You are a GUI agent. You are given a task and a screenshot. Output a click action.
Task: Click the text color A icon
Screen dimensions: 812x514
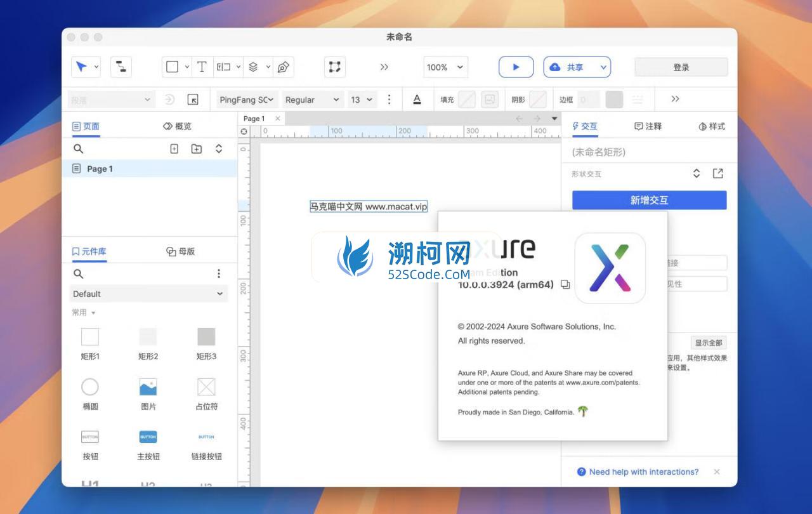coord(417,100)
